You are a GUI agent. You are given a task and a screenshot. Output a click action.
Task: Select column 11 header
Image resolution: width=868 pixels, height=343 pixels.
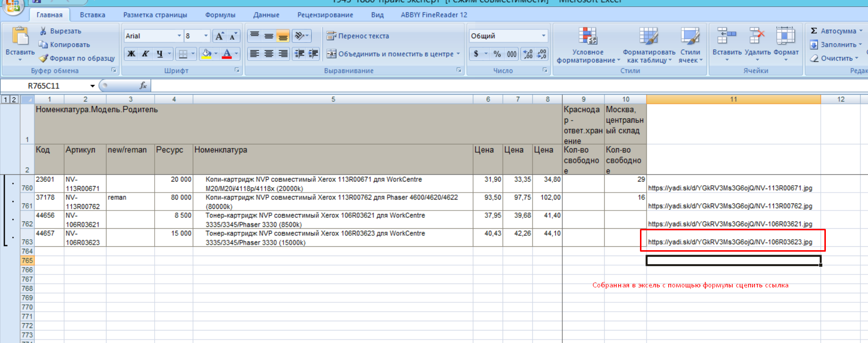733,99
